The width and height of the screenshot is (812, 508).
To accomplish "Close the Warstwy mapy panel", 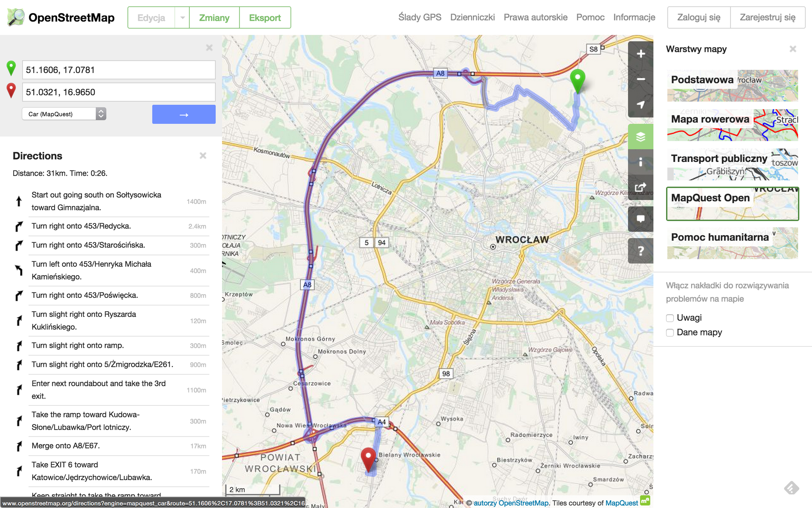I will click(793, 49).
